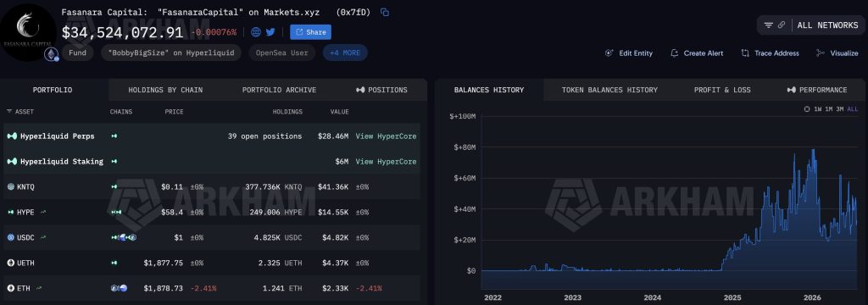Screen dimensions: 868x305
Task: Select the BALANCES HISTORY tab
Action: (489, 90)
